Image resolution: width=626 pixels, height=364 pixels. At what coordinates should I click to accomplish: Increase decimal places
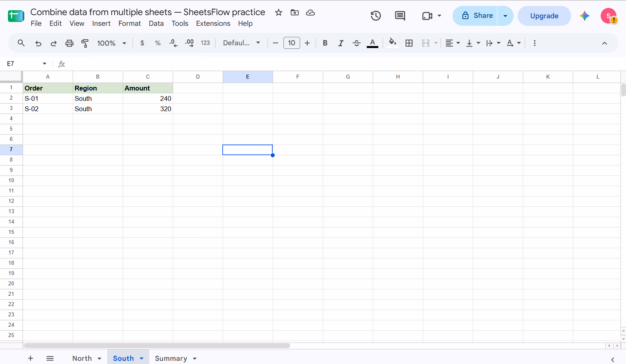pyautogui.click(x=189, y=43)
